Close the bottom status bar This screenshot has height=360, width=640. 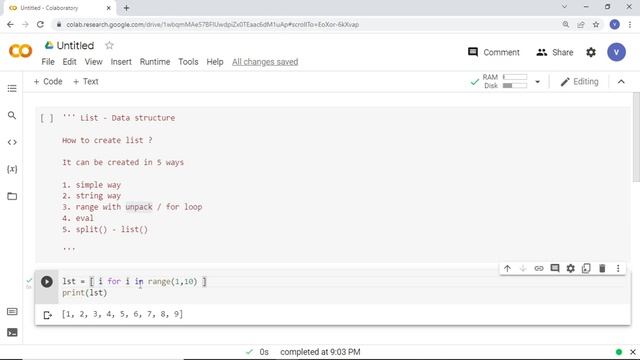click(633, 352)
